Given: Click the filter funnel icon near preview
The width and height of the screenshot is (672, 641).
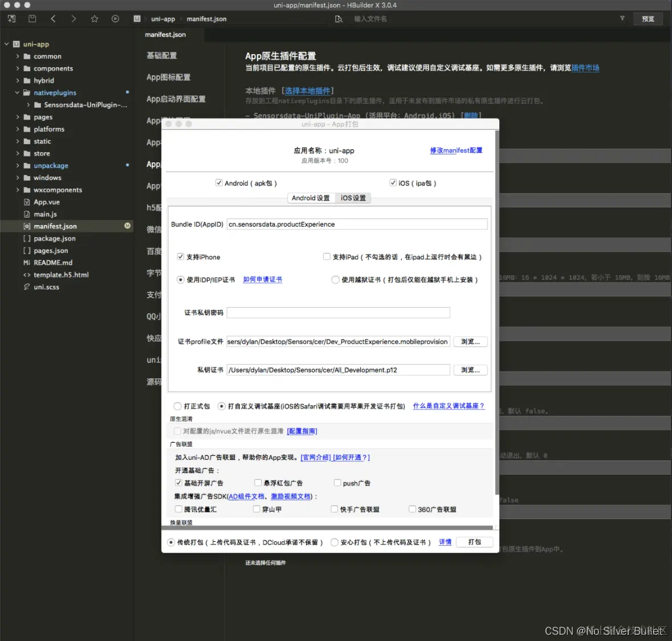Looking at the screenshot, I should tap(622, 18).
